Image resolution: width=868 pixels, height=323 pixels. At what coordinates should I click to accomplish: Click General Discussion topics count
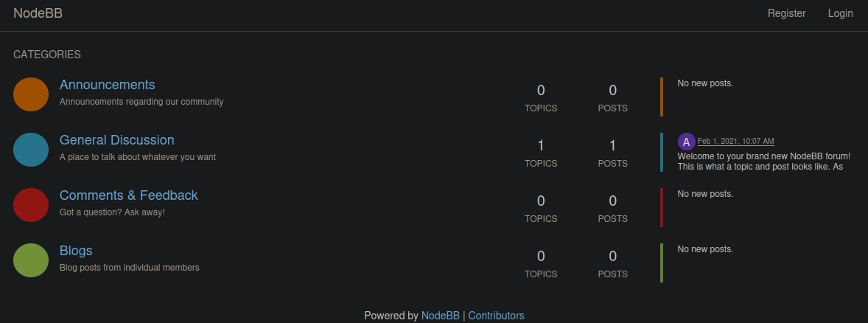coord(541,146)
